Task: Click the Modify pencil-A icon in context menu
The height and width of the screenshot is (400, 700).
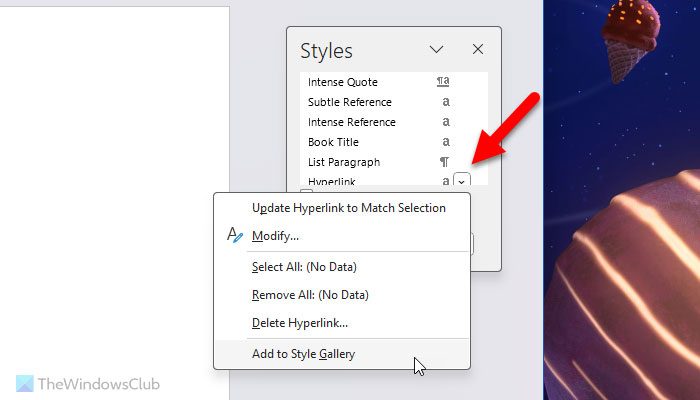Action: tap(235, 236)
